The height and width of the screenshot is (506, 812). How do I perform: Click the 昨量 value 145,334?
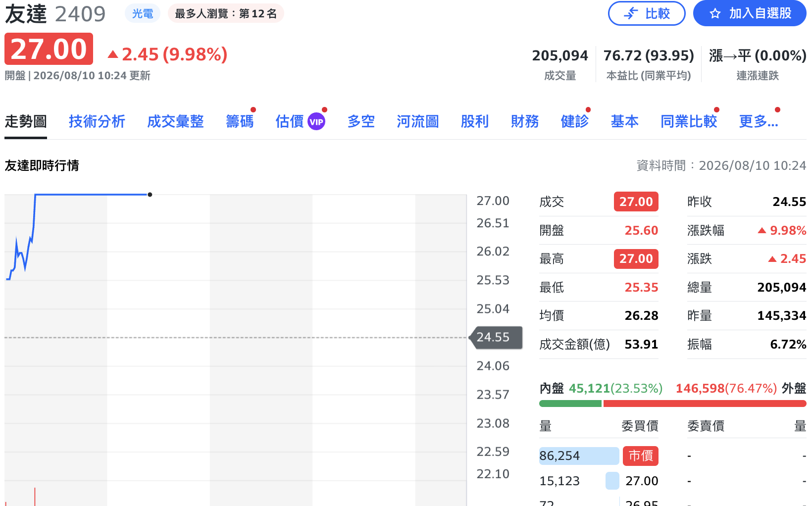[782, 315]
